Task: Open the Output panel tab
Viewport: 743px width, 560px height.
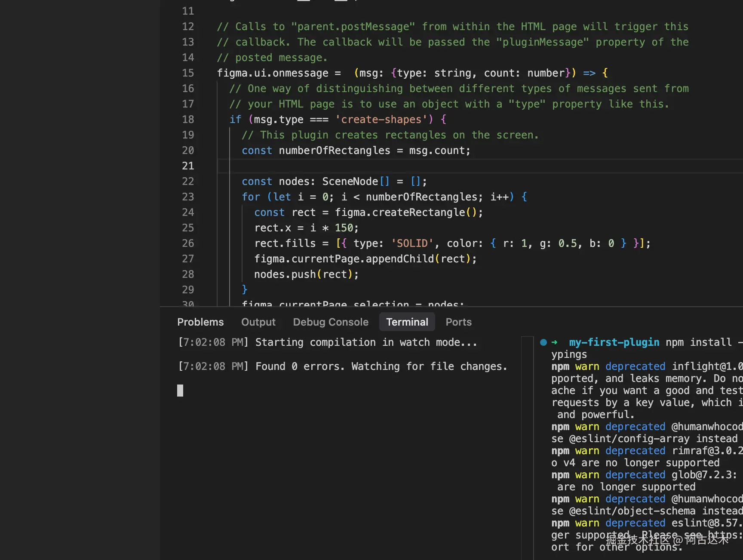Action: (258, 322)
